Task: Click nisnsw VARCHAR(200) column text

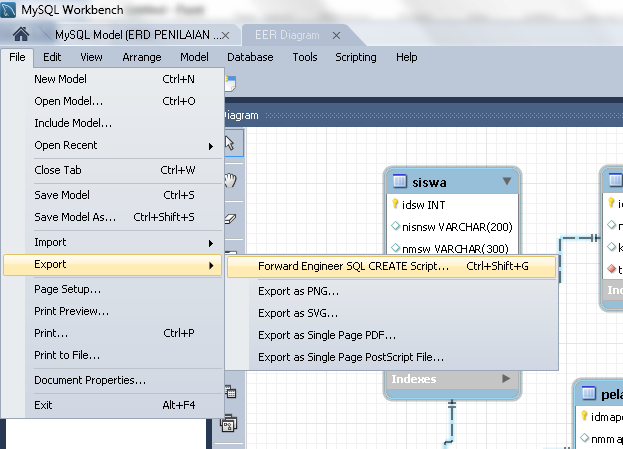Action: tap(457, 227)
